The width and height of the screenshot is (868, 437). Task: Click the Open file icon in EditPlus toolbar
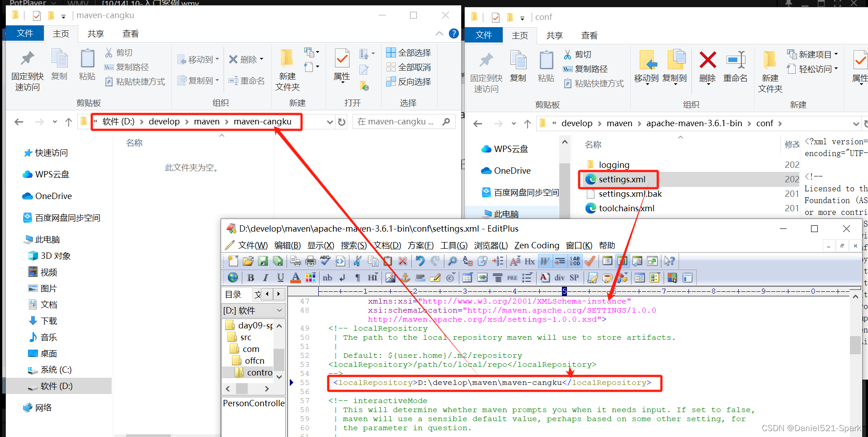248,261
